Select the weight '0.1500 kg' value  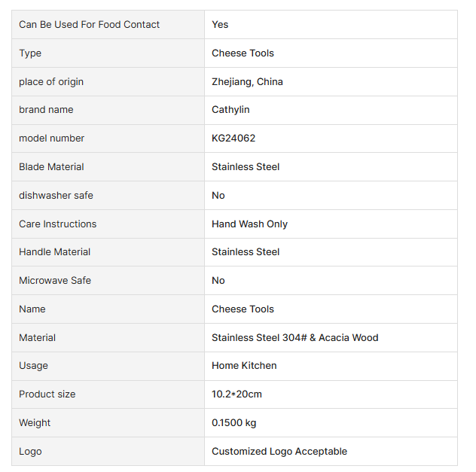pos(233,423)
